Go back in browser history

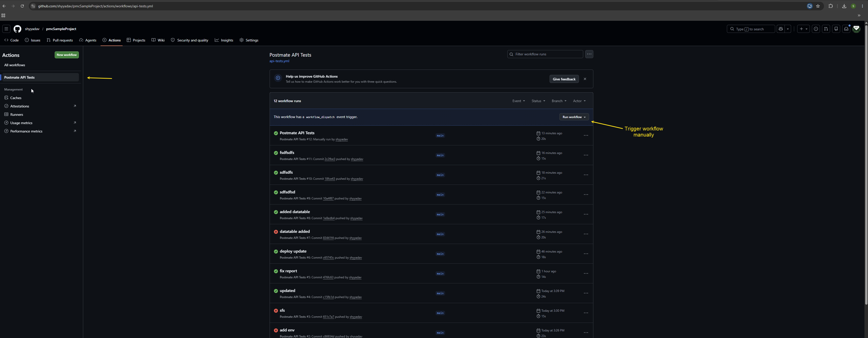4,6
